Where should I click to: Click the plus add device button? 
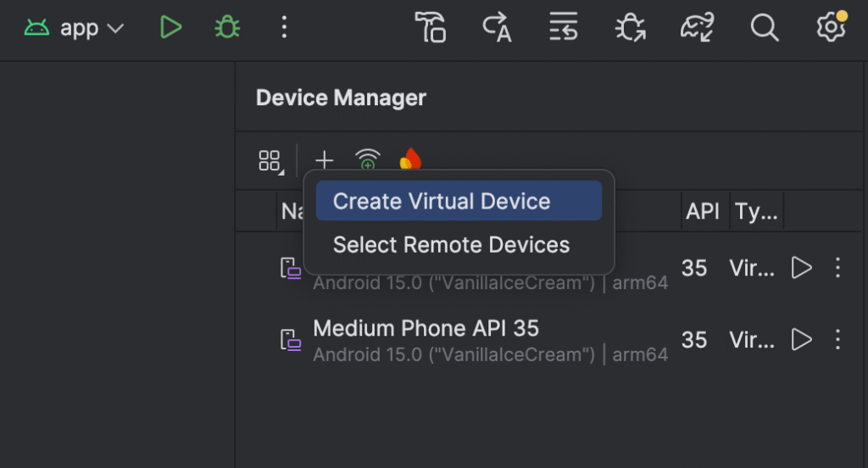tap(324, 160)
